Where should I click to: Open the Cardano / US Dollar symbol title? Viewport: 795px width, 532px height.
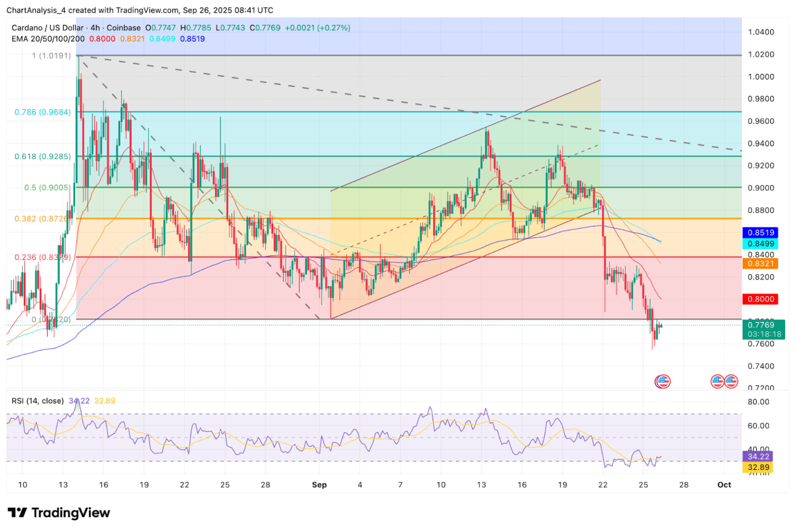tap(48, 28)
